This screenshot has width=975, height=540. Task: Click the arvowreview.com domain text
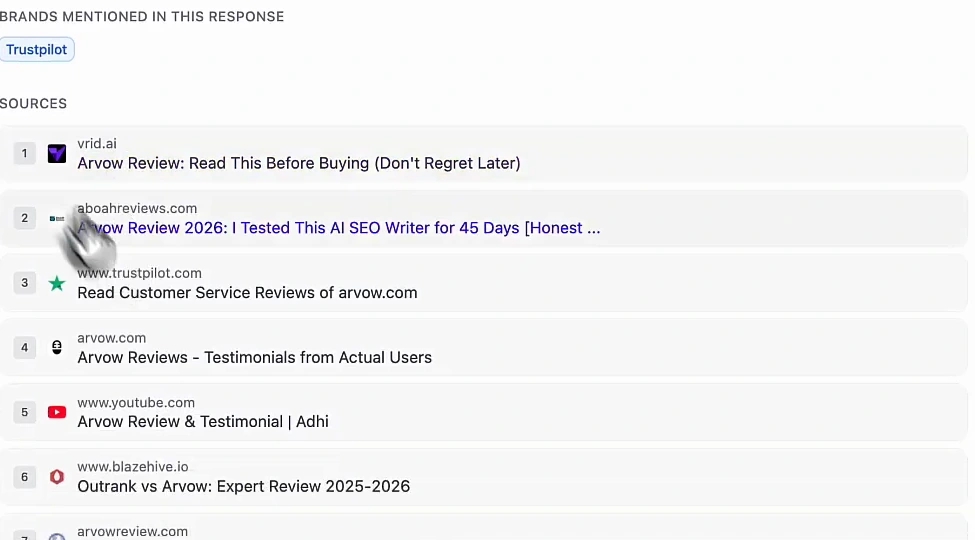pos(132,532)
